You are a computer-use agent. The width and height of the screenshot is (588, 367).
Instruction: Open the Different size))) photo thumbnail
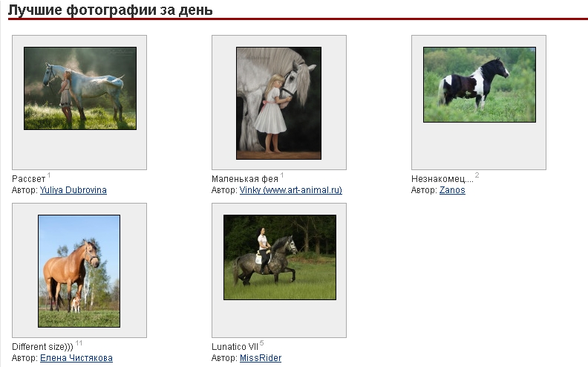coord(79,271)
